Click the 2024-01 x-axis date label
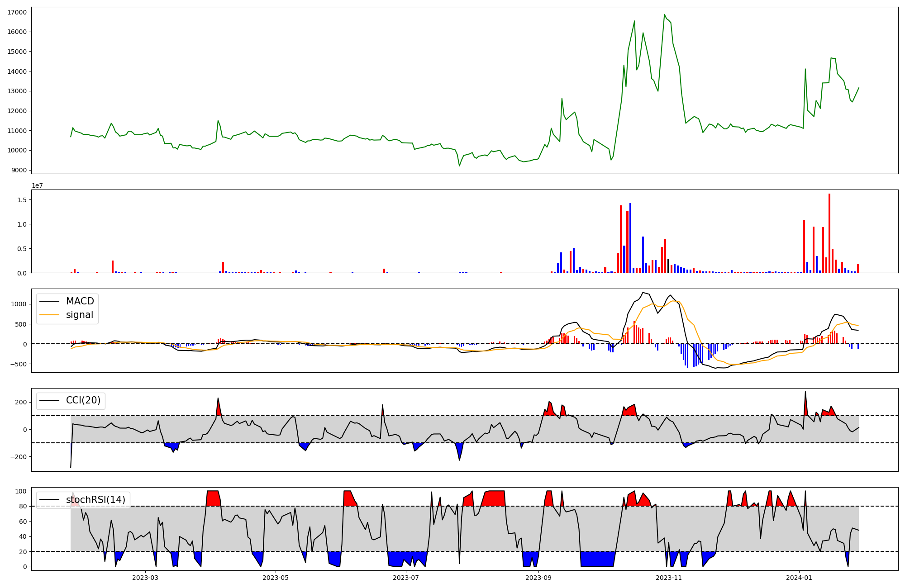 tap(799, 578)
